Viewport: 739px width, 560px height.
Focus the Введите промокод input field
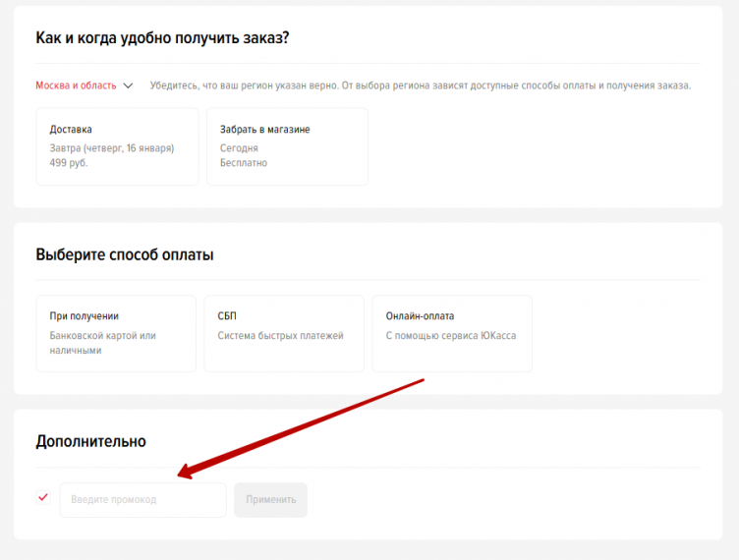click(x=142, y=499)
